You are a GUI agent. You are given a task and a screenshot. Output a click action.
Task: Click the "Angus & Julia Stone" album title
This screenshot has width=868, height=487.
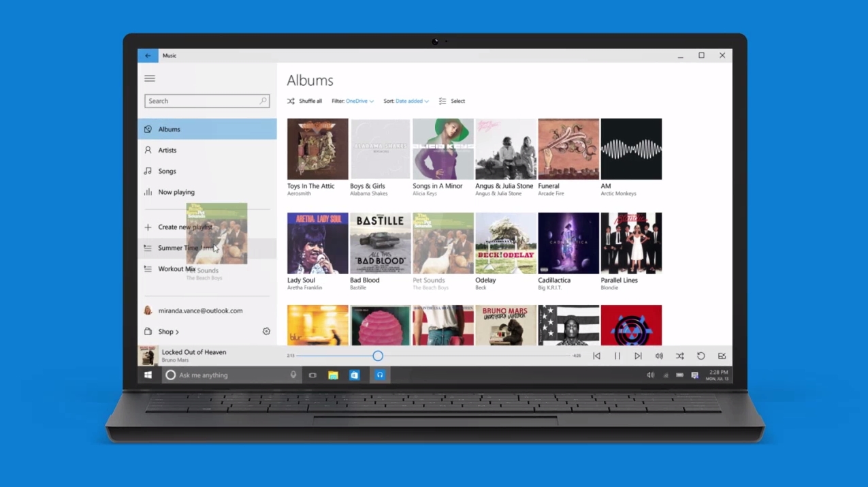[504, 186]
